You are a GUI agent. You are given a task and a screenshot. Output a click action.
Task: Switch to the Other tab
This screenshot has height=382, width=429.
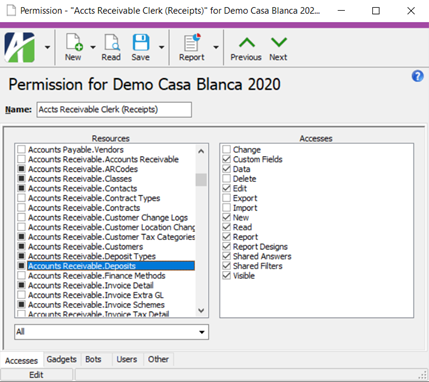coord(158,359)
